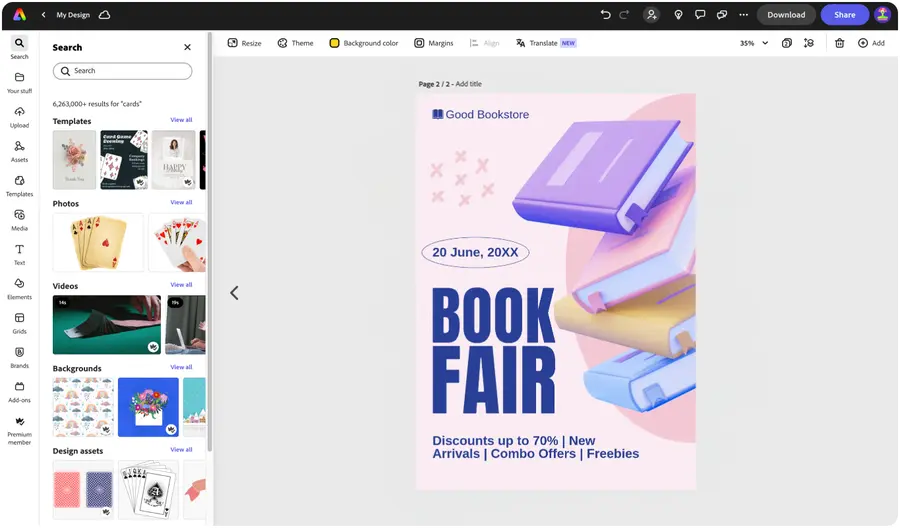The image size is (900, 528).
Task: Open the Brands panel
Action: 20,358
